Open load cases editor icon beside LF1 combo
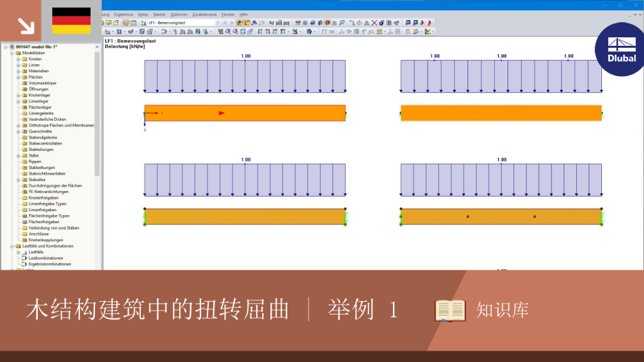The image size is (644, 362). [x=143, y=23]
